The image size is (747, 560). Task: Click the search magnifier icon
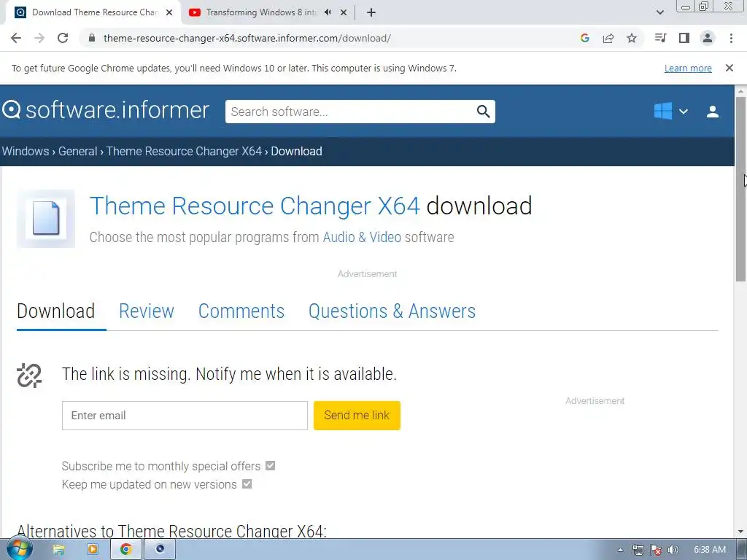pyautogui.click(x=483, y=112)
